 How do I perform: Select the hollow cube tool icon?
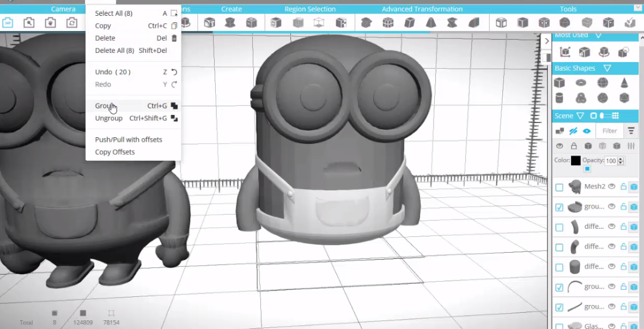pyautogui.click(x=501, y=22)
